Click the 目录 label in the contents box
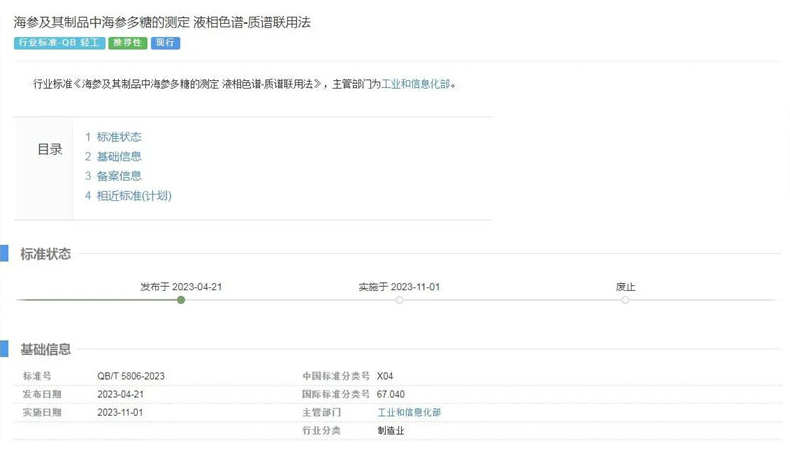 (x=50, y=150)
